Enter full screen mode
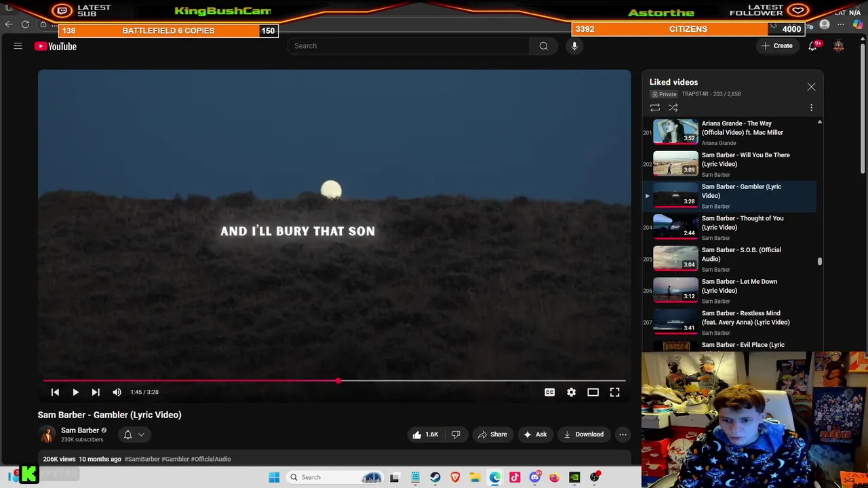 614,392
